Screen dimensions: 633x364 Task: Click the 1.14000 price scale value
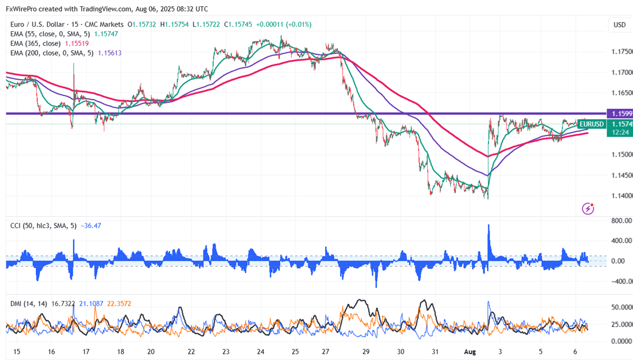622,196
